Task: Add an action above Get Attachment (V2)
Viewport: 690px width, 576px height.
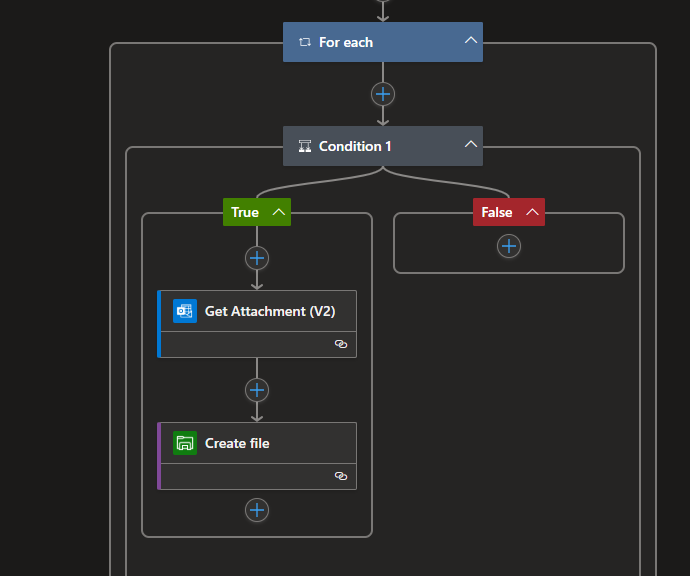Action: pyautogui.click(x=257, y=258)
